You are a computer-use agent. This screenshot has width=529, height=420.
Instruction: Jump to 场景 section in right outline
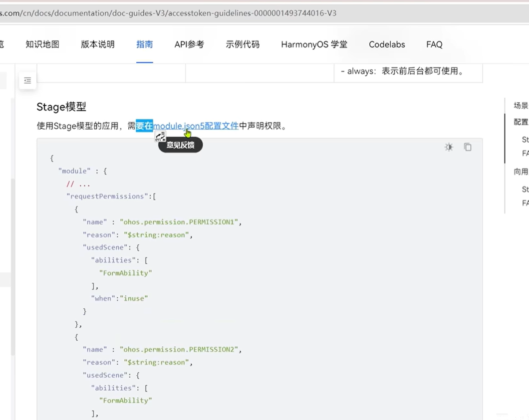[521, 105]
